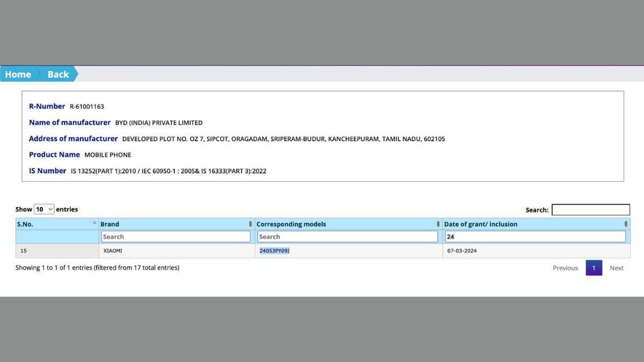Click the date filter field containing 24
The height and width of the screenshot is (362, 644).
pyautogui.click(x=535, y=237)
